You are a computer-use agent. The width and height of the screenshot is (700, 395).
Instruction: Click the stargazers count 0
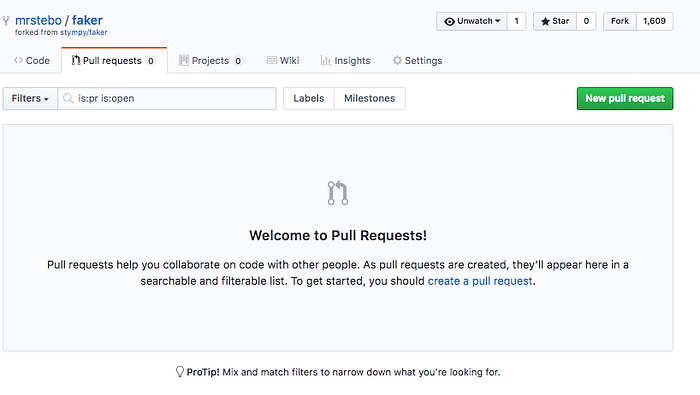pos(586,21)
